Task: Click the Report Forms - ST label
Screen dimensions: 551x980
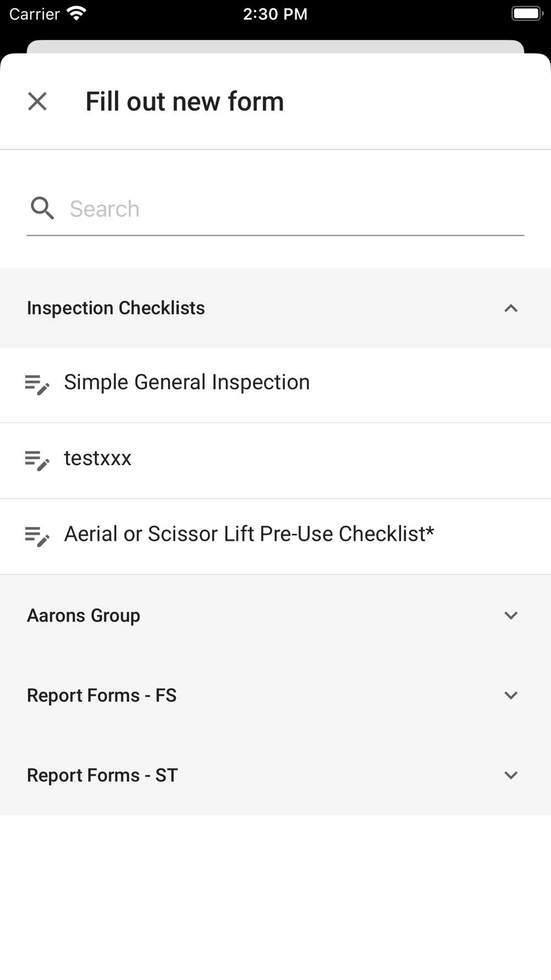Action: (102, 776)
